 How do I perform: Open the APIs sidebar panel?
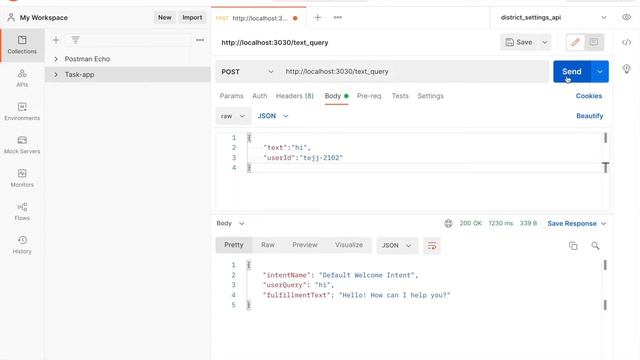[22, 78]
